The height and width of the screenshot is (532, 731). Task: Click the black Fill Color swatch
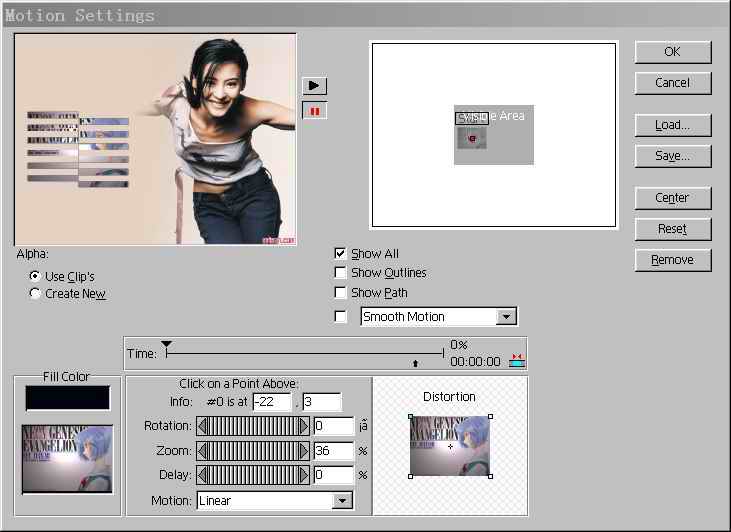pyautogui.click(x=67, y=398)
